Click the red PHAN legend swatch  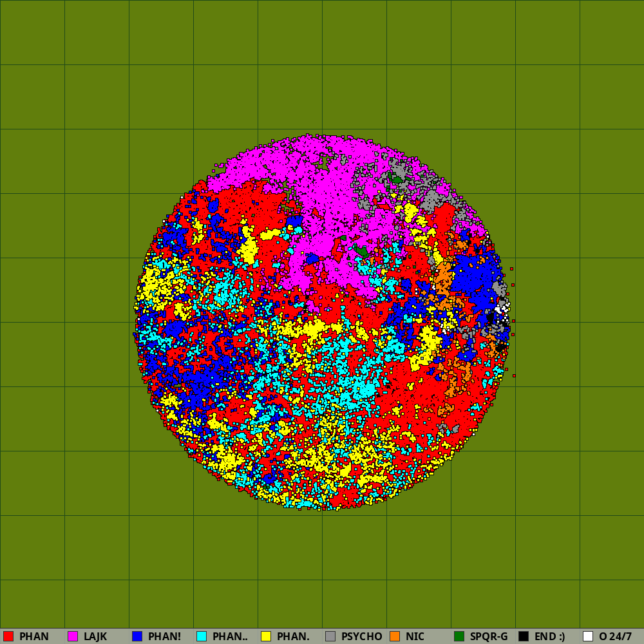[8, 636]
